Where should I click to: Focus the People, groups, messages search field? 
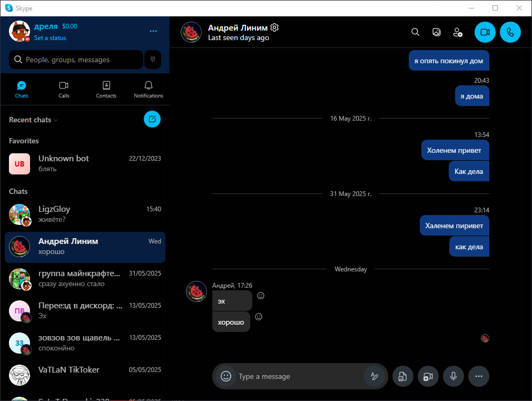pos(76,60)
